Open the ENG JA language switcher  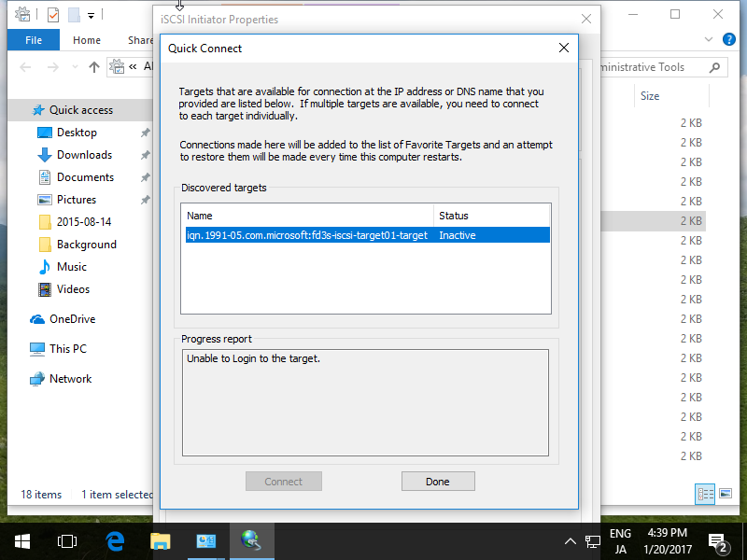pyautogui.click(x=620, y=541)
